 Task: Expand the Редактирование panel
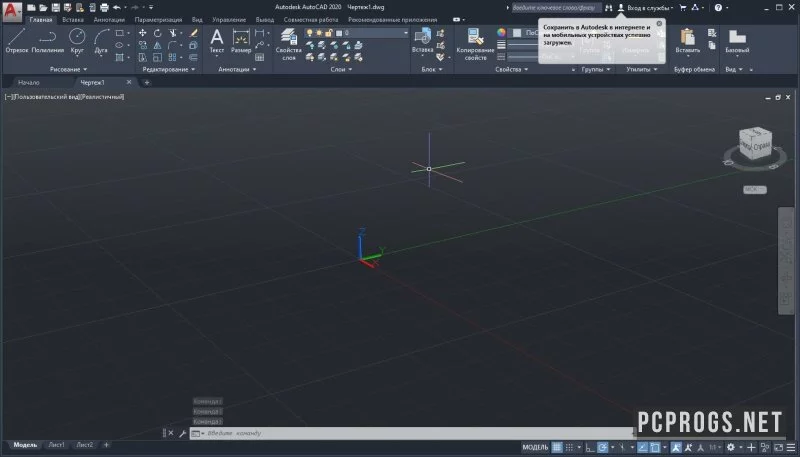pyautogui.click(x=168, y=69)
